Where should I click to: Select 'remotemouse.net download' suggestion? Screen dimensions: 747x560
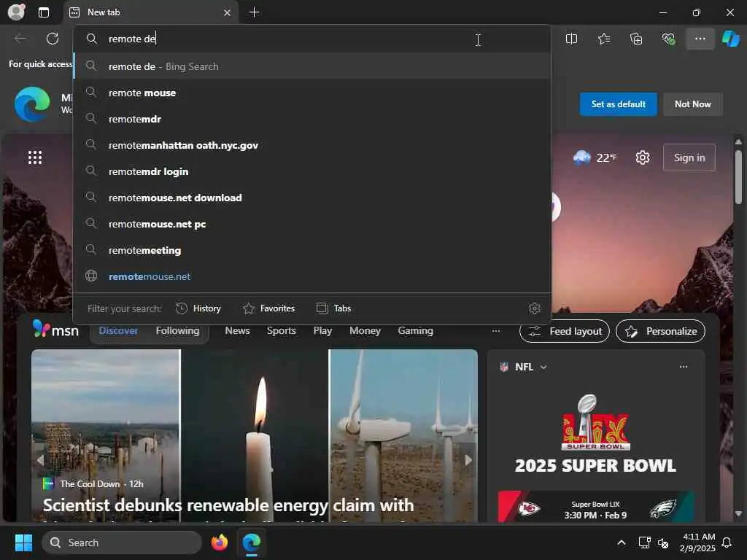(x=312, y=198)
